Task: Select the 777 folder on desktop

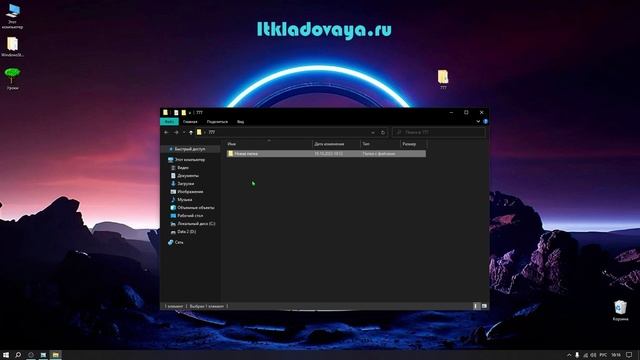Action: (443, 79)
